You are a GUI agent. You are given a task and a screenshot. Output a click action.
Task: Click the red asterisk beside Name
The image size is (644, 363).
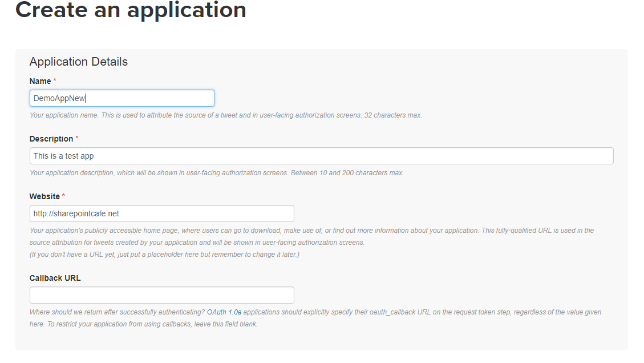click(x=55, y=81)
